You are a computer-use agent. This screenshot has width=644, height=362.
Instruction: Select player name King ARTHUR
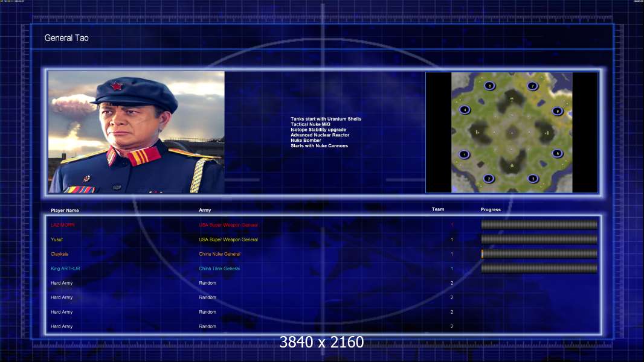(65, 268)
